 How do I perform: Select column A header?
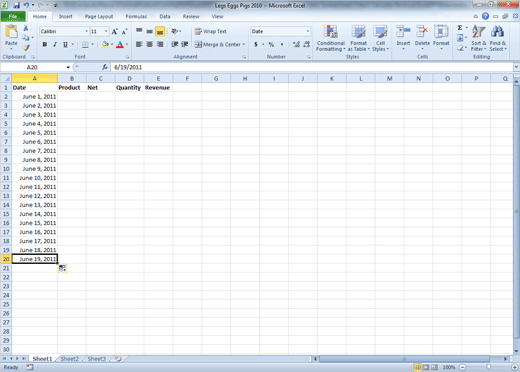click(x=34, y=79)
